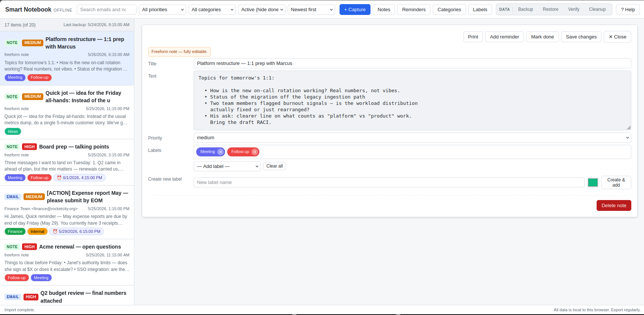Viewport: 644px width, 315px height.
Task: Select Platform restructure 1:1 prep list item
Action: point(67,58)
